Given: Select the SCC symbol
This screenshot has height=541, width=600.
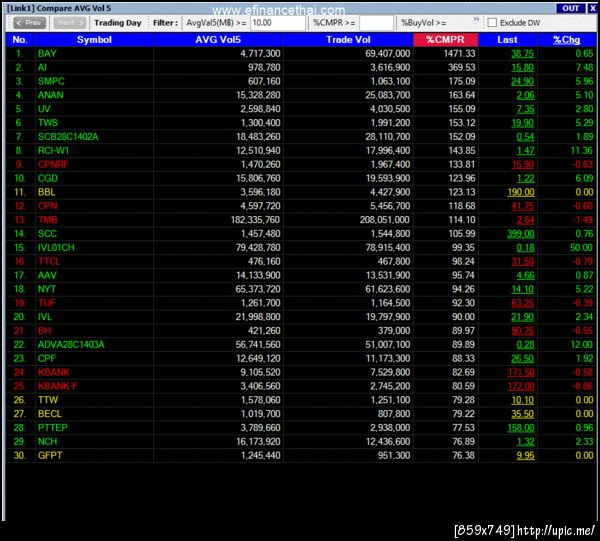Looking at the screenshot, I should click(47, 233).
